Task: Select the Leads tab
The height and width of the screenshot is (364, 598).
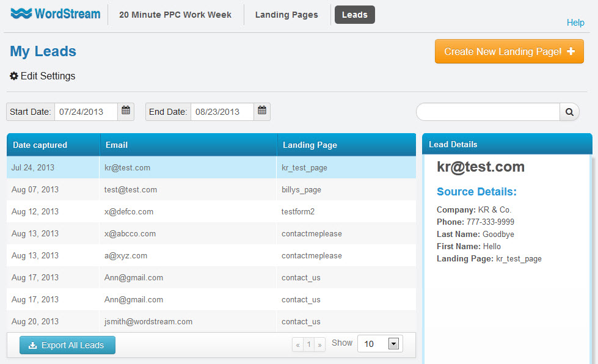Action: pyautogui.click(x=355, y=15)
